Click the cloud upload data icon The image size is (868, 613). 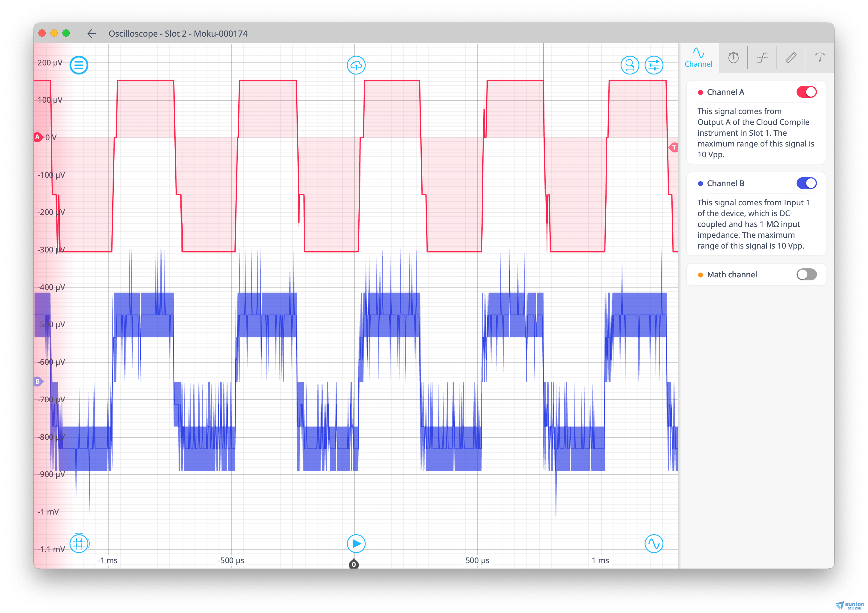[x=356, y=65]
